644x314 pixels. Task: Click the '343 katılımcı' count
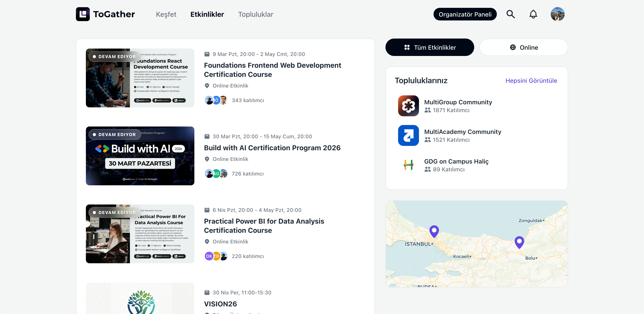tap(248, 100)
